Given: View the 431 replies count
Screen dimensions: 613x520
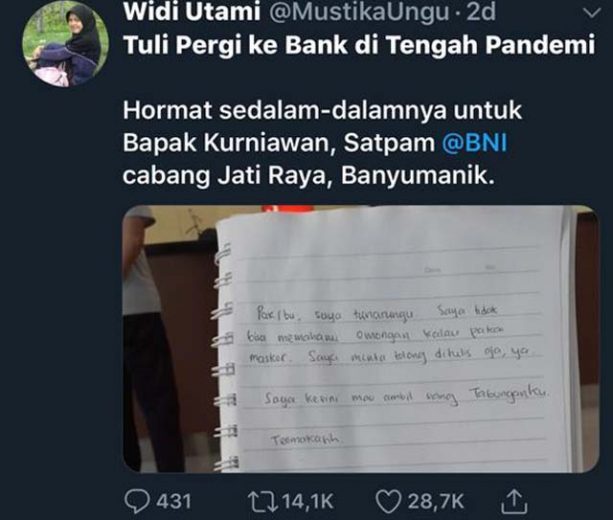Looking at the screenshot, I should [174, 502].
